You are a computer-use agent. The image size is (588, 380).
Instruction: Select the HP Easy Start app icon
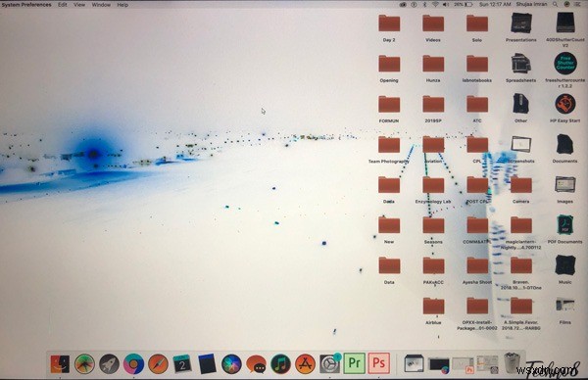pyautogui.click(x=565, y=104)
